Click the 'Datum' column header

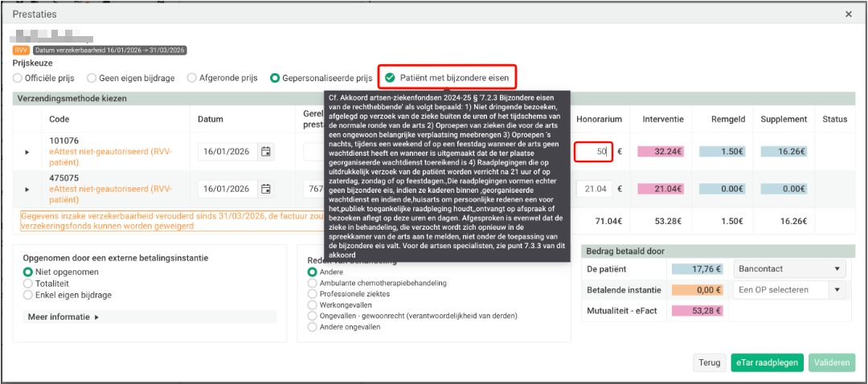coord(212,119)
